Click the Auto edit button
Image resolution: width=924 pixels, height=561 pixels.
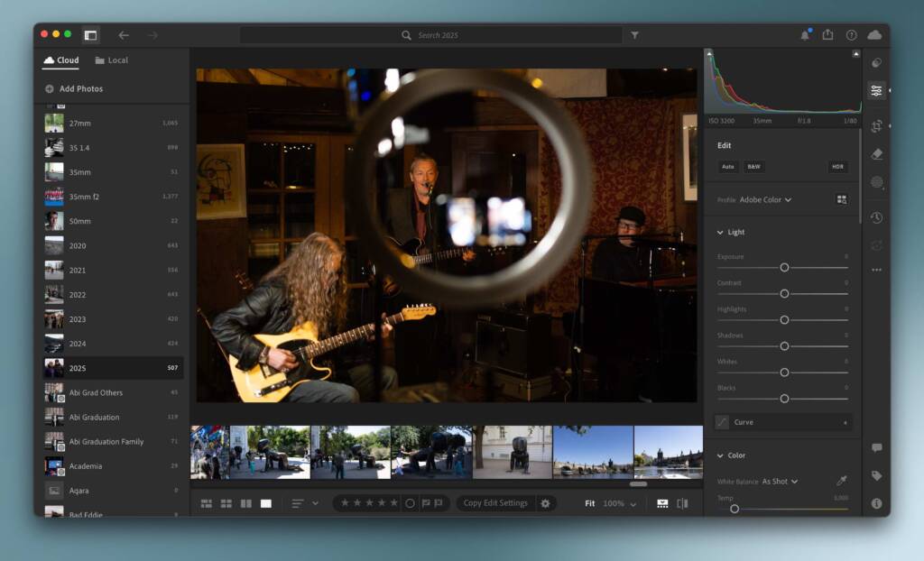[x=728, y=167]
